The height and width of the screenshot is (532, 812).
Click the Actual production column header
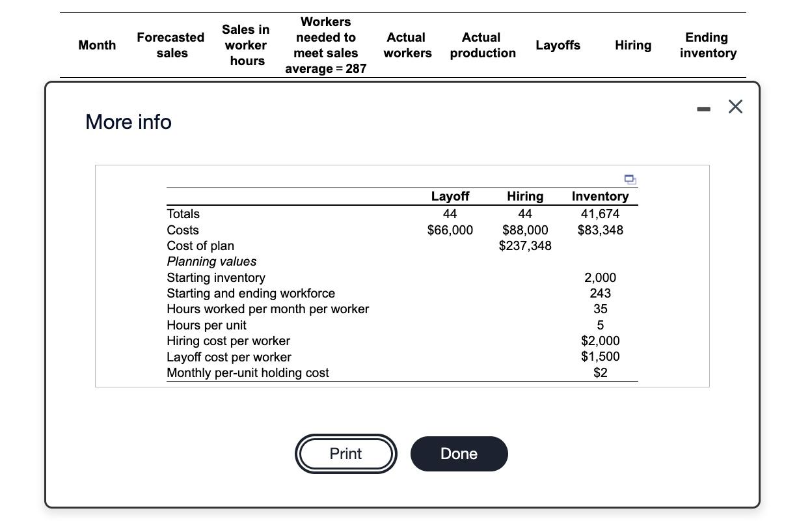pos(482,45)
